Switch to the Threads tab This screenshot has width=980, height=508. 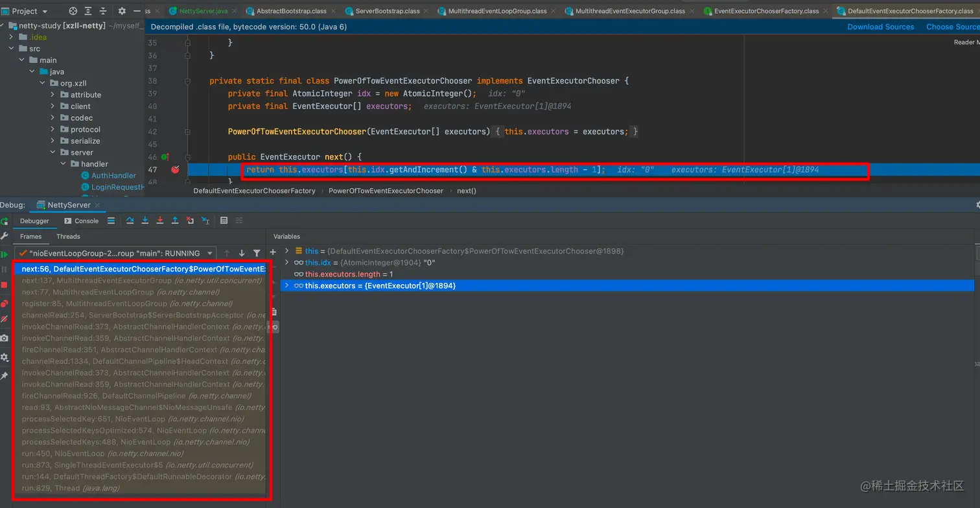click(68, 236)
